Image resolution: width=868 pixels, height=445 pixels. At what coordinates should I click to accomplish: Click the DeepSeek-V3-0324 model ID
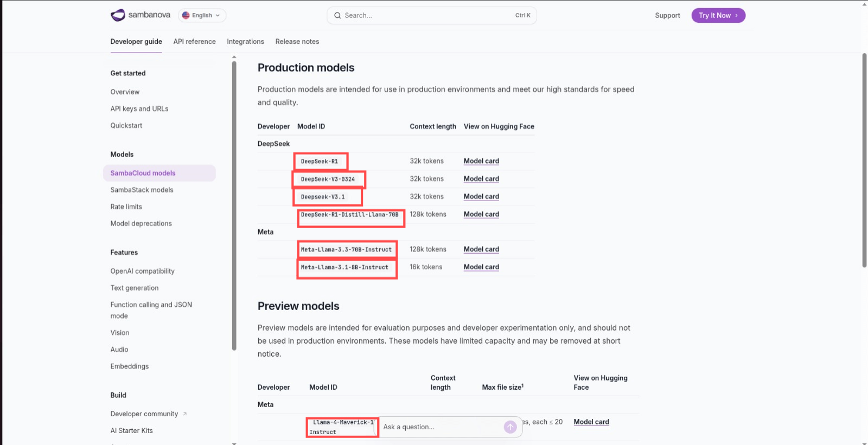328,179
